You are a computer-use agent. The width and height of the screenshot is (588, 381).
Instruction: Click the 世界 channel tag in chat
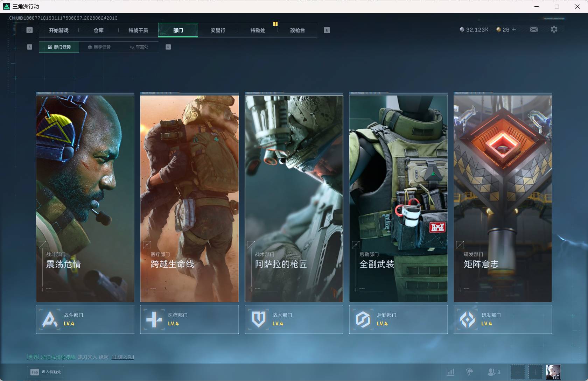click(x=33, y=357)
